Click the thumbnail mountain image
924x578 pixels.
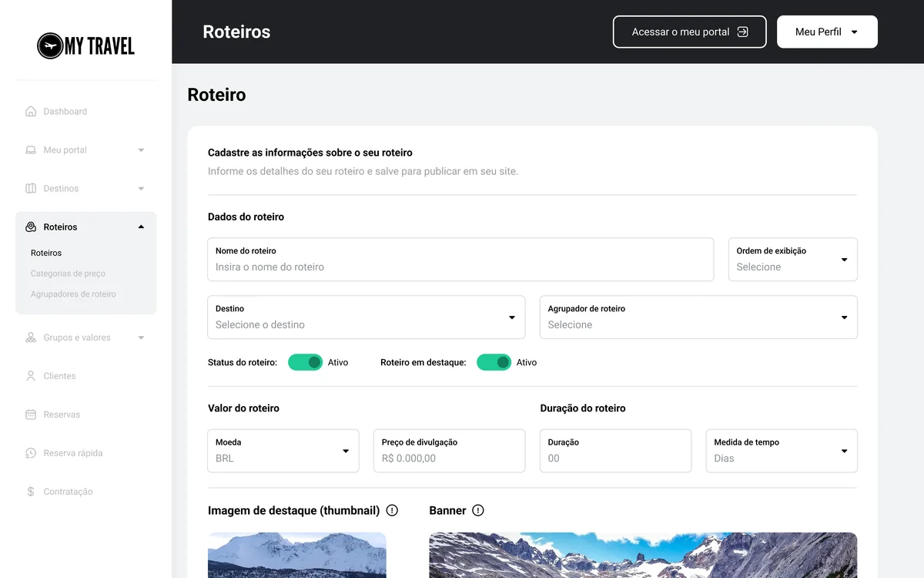point(297,555)
